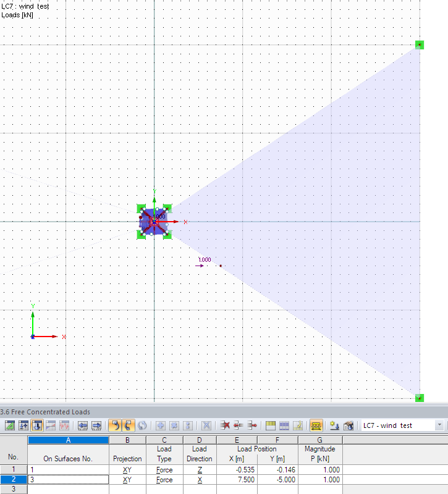The image size is (448, 494).
Task: Click the greyed plus table icon
Action: pos(161,425)
